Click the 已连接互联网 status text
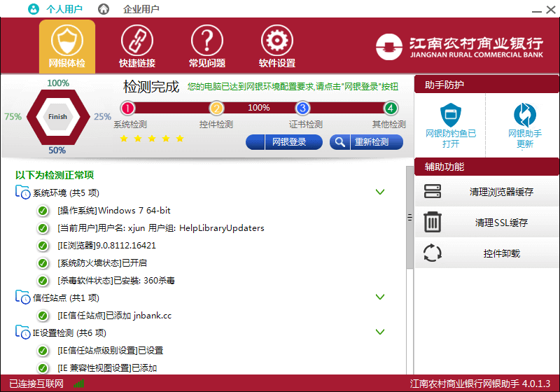560x392 pixels. [36, 384]
